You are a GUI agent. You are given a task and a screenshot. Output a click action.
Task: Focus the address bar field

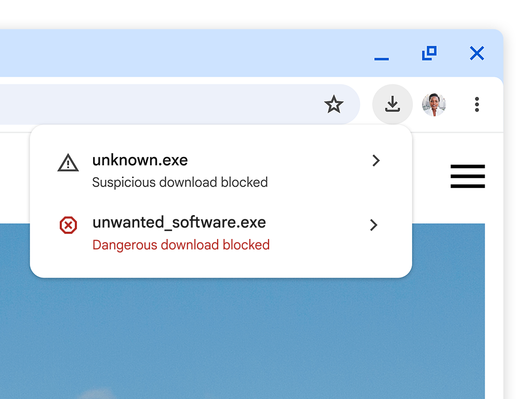156,105
